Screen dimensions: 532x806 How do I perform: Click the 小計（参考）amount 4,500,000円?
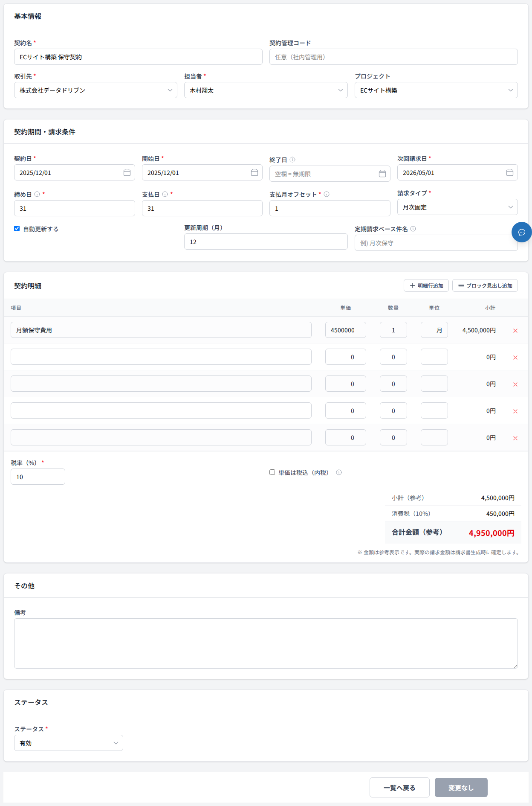click(x=498, y=498)
